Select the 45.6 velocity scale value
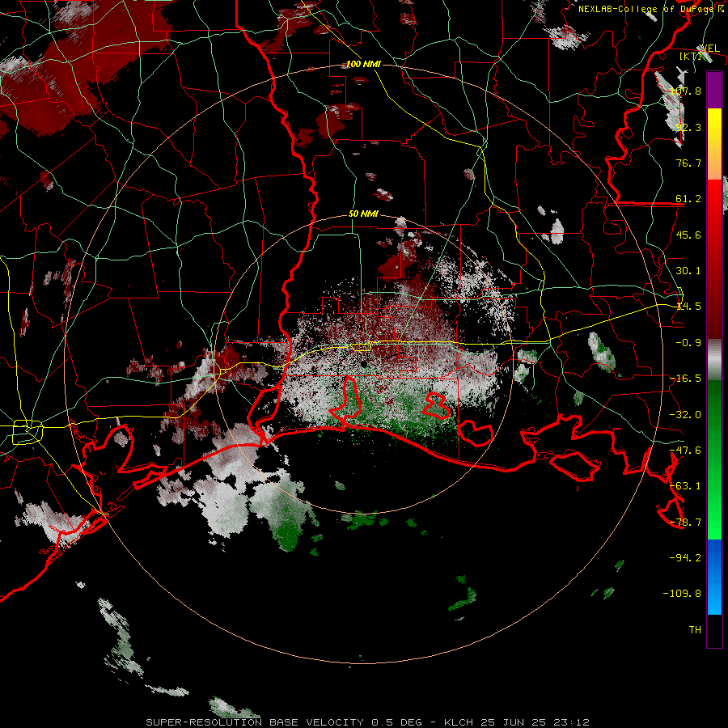The width and height of the screenshot is (728, 728). click(x=688, y=235)
